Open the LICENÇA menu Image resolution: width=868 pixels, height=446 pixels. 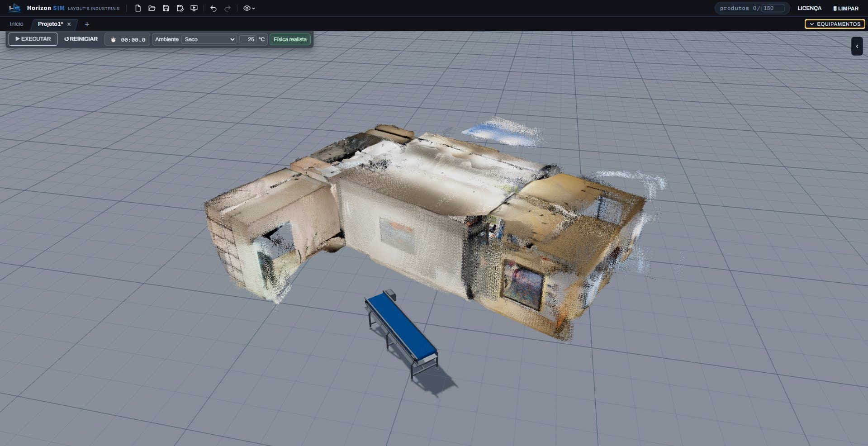click(x=809, y=8)
